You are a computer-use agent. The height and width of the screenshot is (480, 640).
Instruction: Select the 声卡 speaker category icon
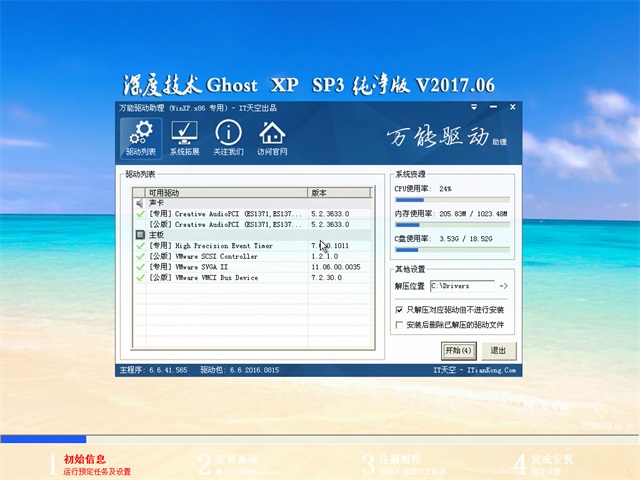[x=140, y=203]
